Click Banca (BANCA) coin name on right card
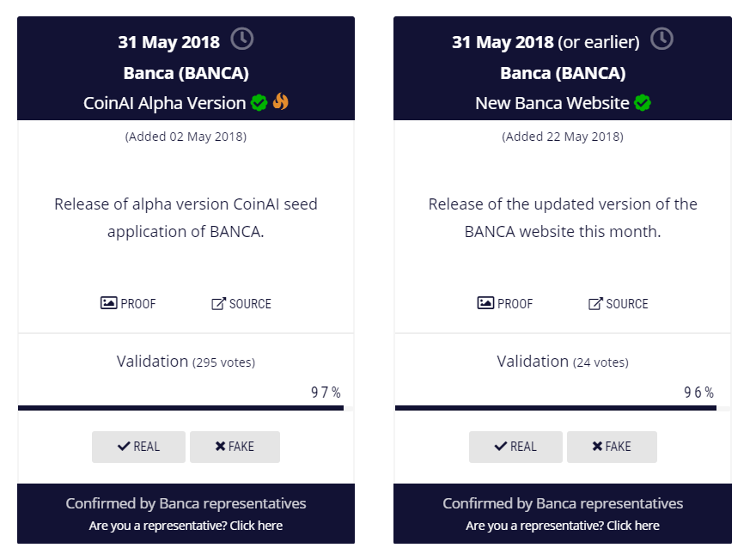The image size is (756, 560). click(x=563, y=73)
